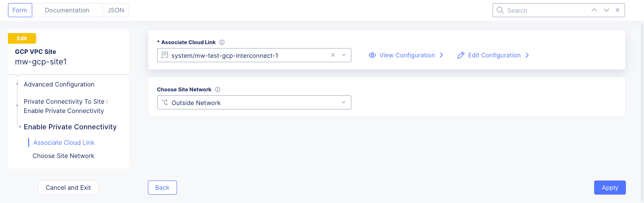Click Cancel and Exit

coord(68,188)
